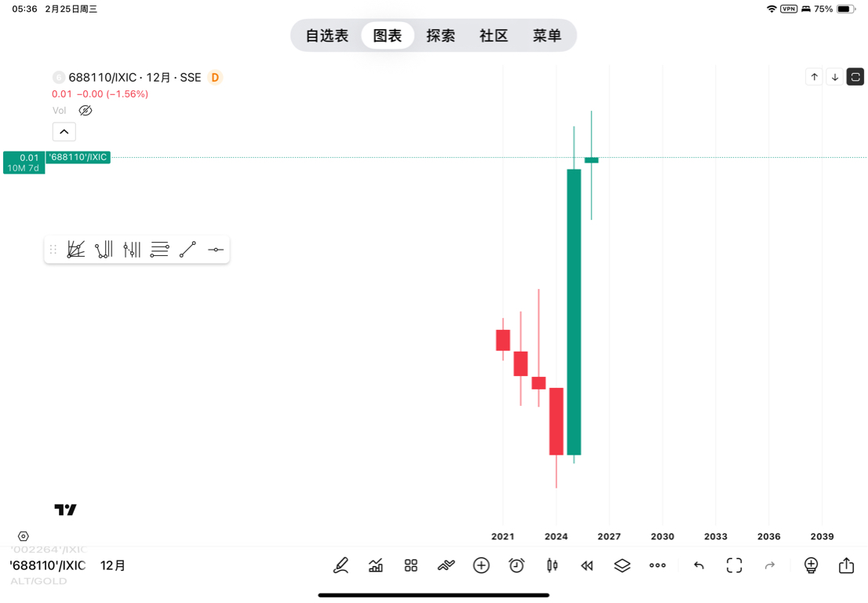Screen dimensions: 868x603
Task: Open the indicators chart icon
Action: tap(376, 565)
